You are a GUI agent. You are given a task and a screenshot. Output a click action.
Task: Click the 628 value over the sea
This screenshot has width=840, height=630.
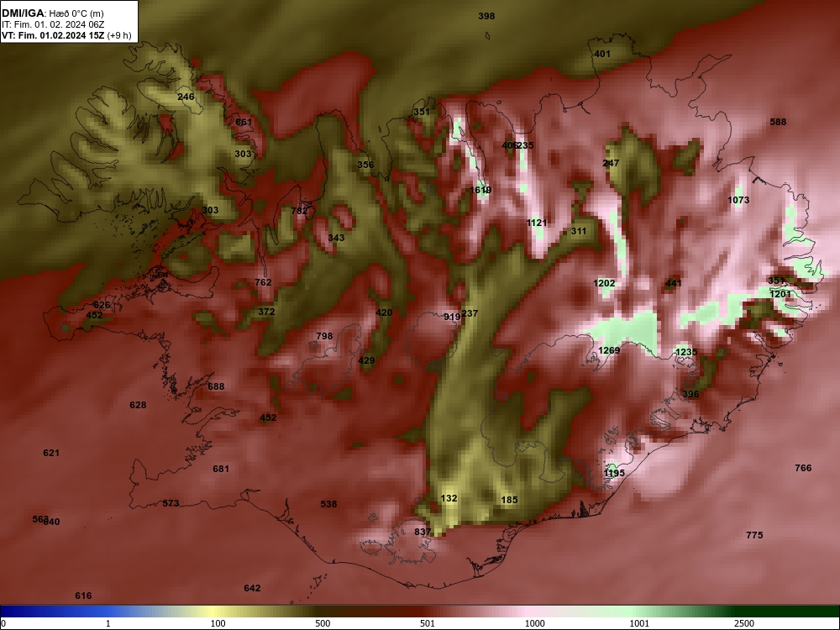(138, 405)
